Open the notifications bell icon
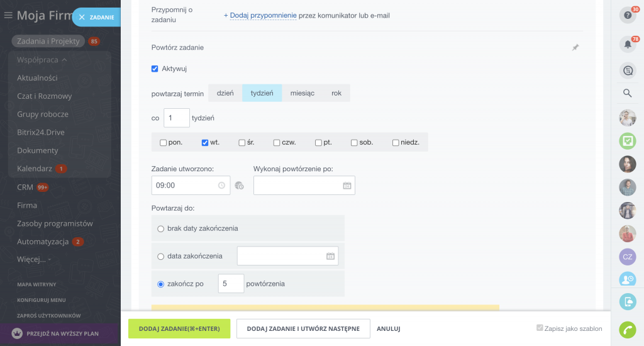Screen dimensions: 644x346 coord(627,45)
